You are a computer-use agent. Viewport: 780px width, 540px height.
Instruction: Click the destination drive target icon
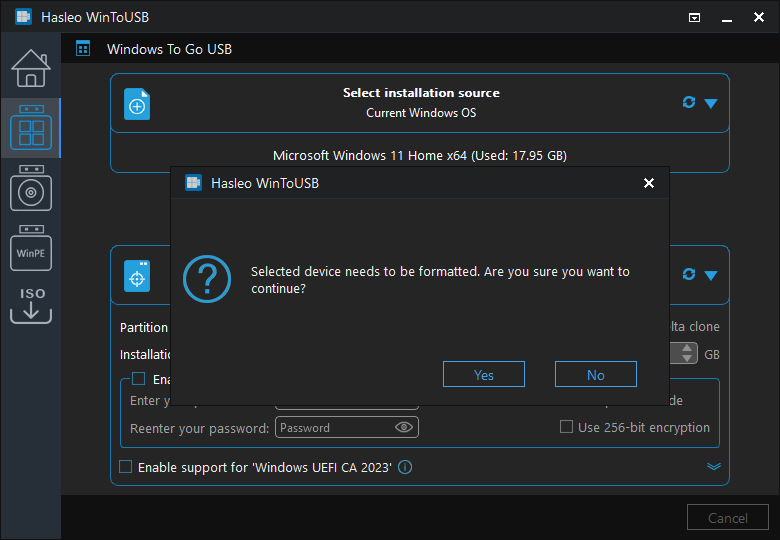pos(137,276)
